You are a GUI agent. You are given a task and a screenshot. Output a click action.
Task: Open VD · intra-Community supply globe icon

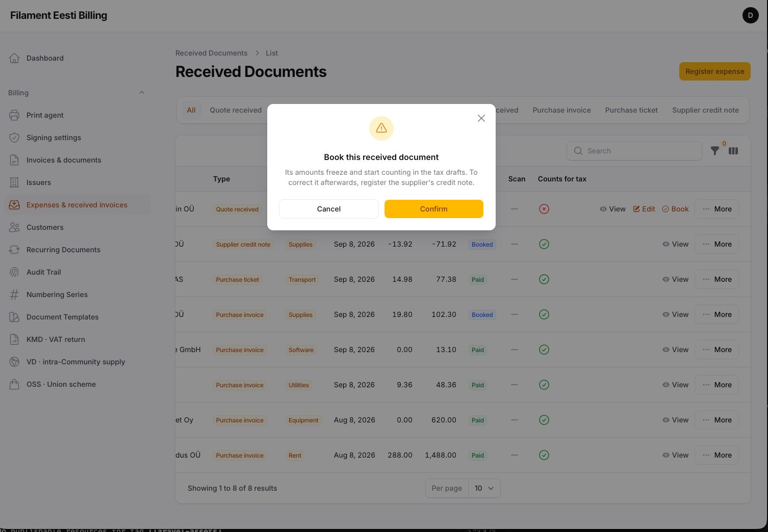[x=14, y=362]
